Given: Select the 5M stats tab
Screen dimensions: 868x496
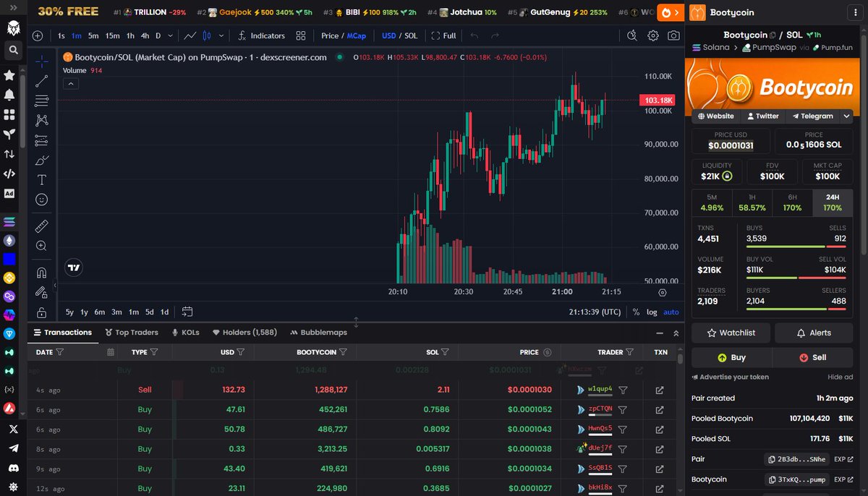Looking at the screenshot, I should (x=712, y=203).
